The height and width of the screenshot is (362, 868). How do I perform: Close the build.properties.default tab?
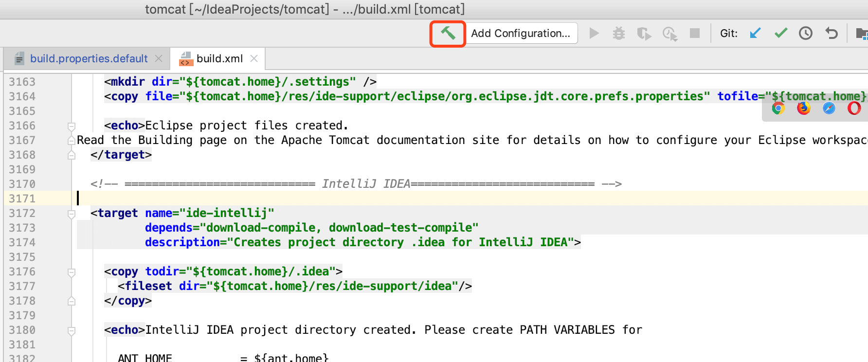[159, 58]
